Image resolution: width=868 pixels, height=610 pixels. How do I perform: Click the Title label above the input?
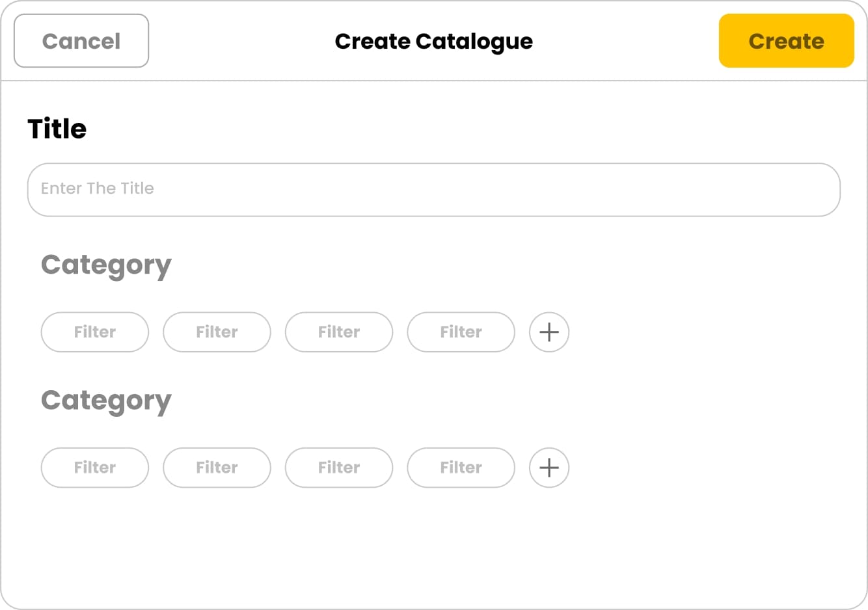(x=57, y=128)
